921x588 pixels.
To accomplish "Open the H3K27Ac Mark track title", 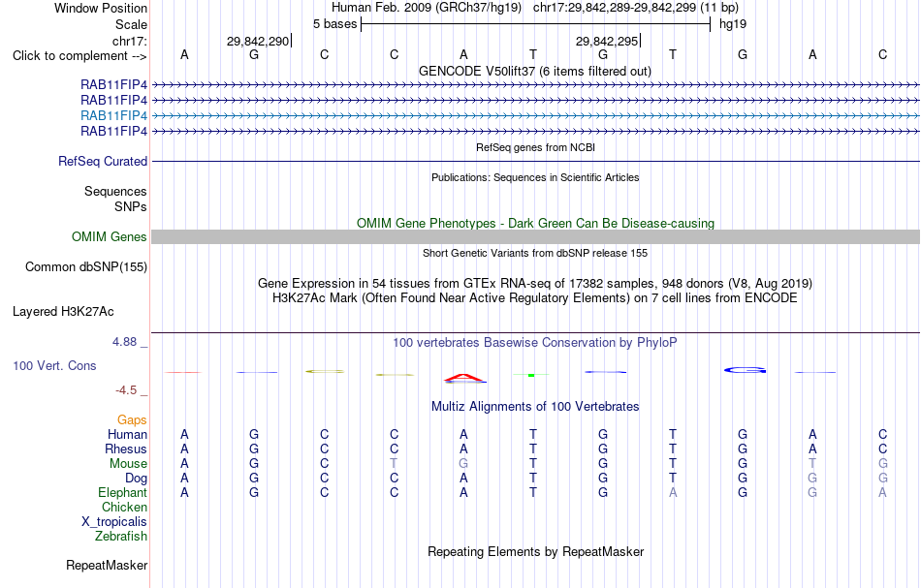I will (x=535, y=298).
